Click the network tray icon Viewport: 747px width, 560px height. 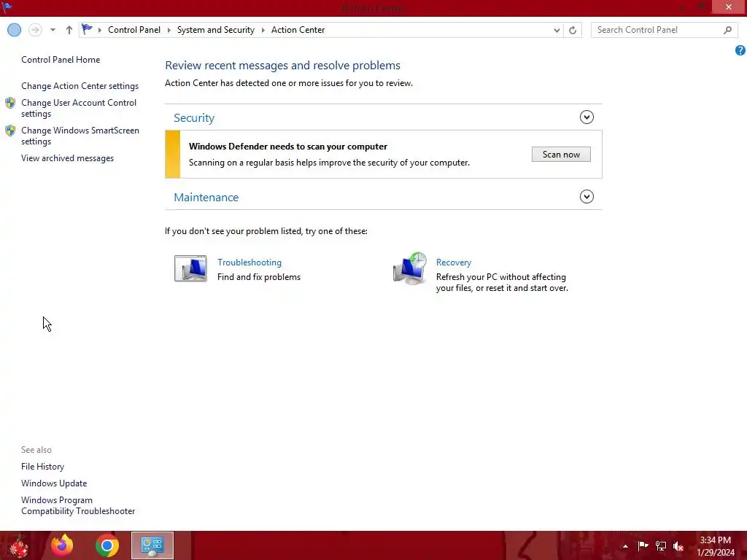[661, 546]
